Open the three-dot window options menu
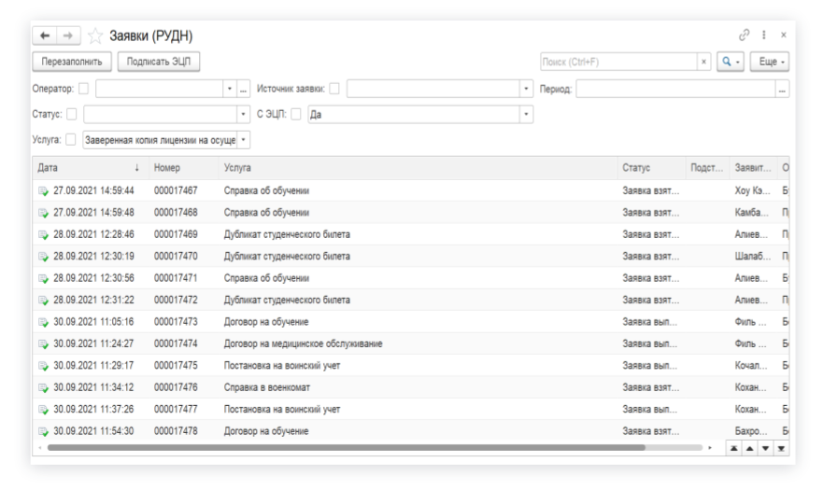 tap(764, 35)
